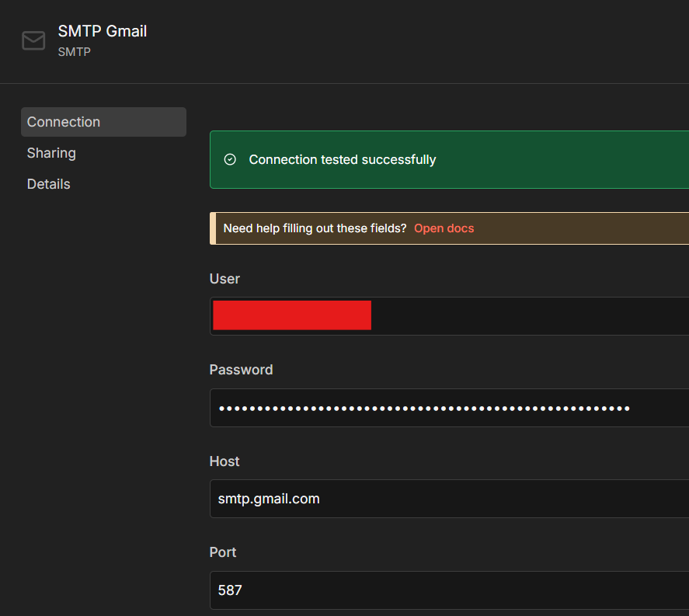Click the envelope icon beside SMTP Gmail
This screenshot has width=689, height=616.
tap(33, 40)
